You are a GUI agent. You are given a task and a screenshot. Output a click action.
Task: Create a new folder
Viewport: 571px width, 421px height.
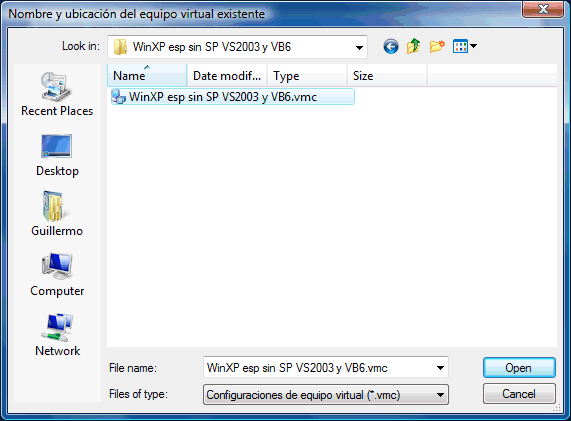437,47
